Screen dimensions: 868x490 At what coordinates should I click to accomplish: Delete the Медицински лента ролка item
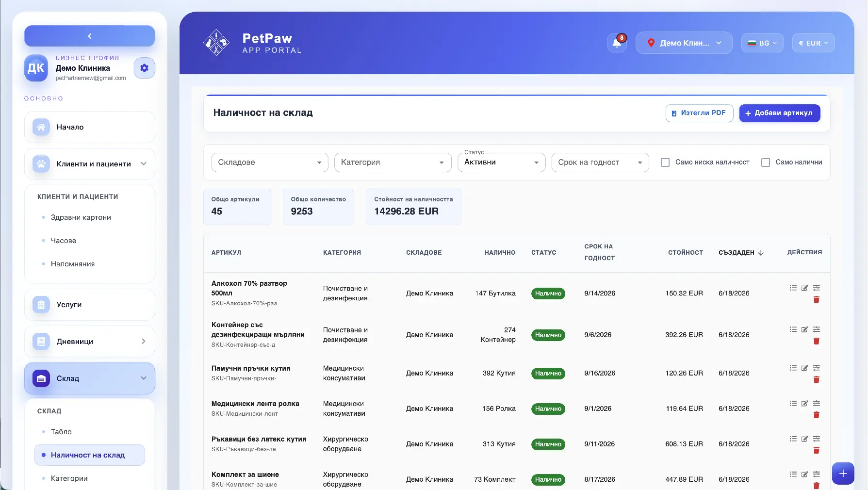point(817,415)
